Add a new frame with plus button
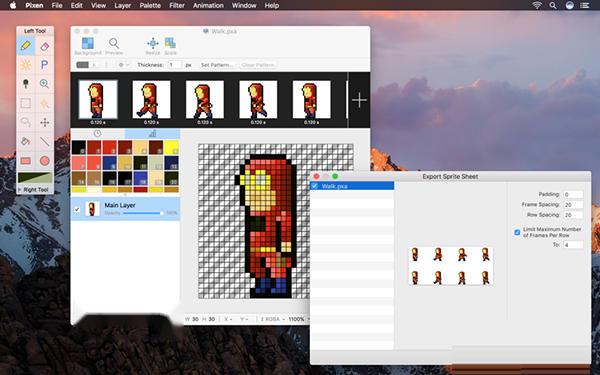The width and height of the screenshot is (600, 375). [359, 100]
